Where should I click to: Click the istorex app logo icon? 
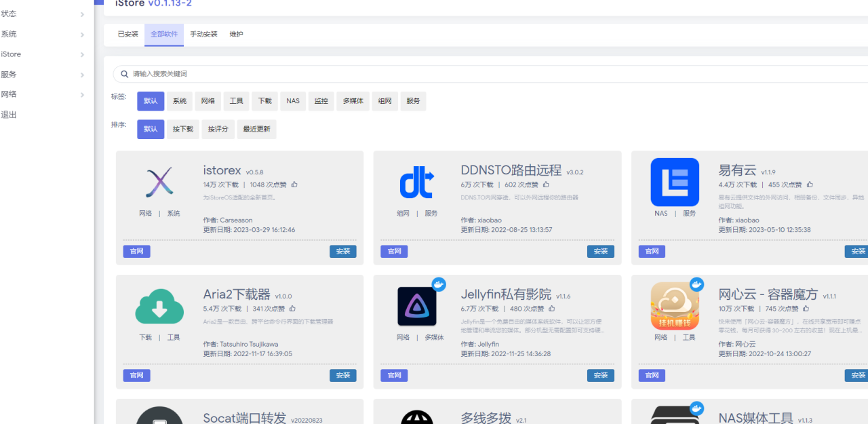159,182
